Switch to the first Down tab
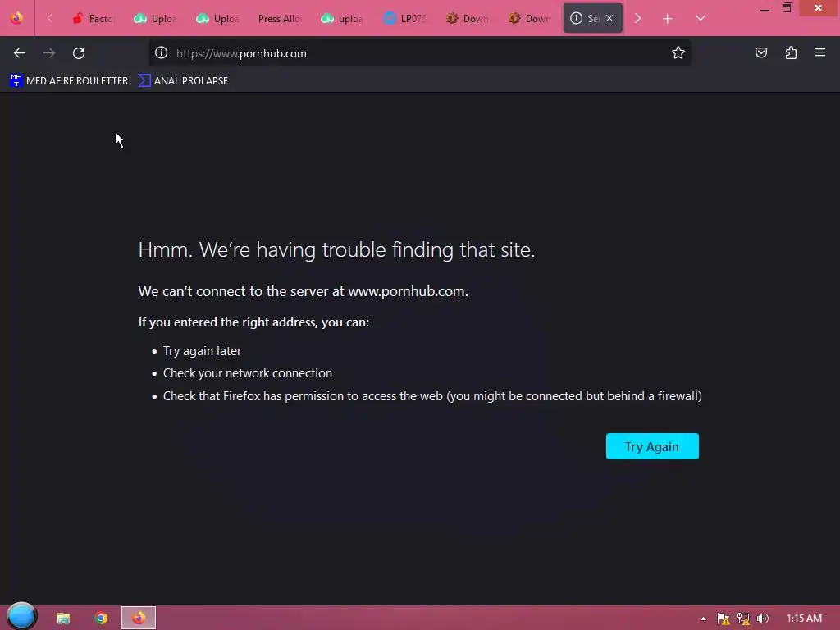The image size is (840, 630). click(x=467, y=18)
